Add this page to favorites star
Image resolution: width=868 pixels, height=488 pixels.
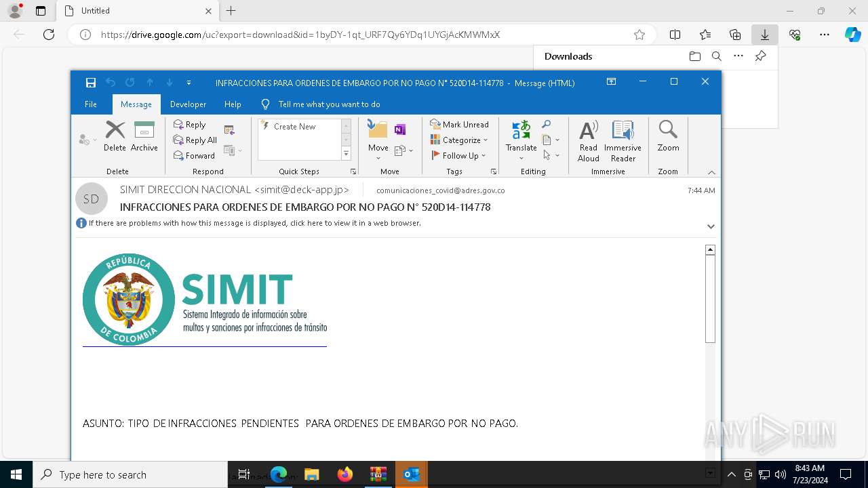(x=639, y=35)
